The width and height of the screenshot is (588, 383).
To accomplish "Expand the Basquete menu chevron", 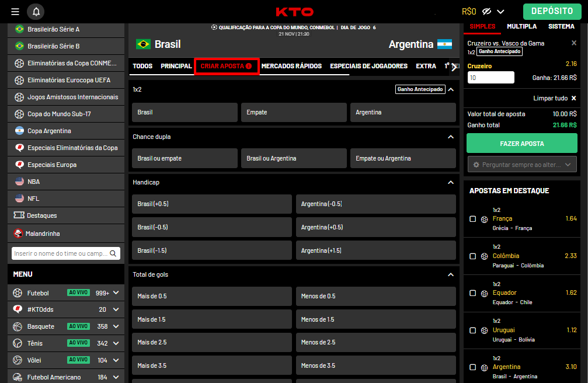I will coord(116,326).
